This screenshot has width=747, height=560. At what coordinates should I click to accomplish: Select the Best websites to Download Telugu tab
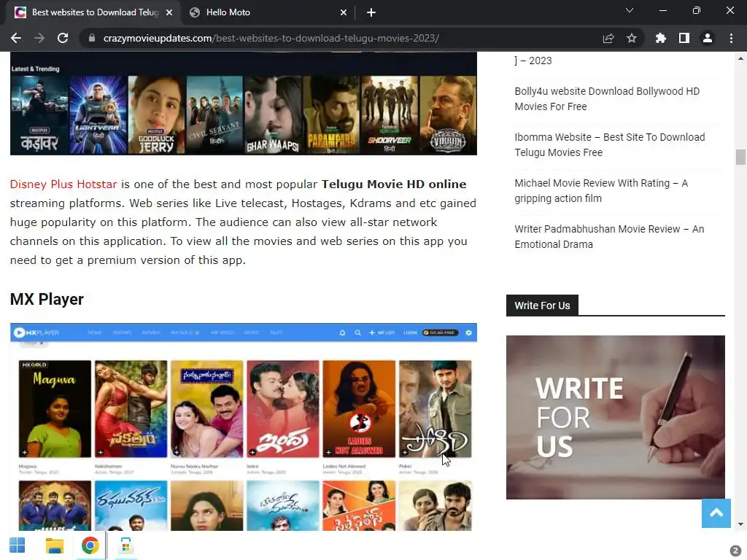(x=93, y=12)
